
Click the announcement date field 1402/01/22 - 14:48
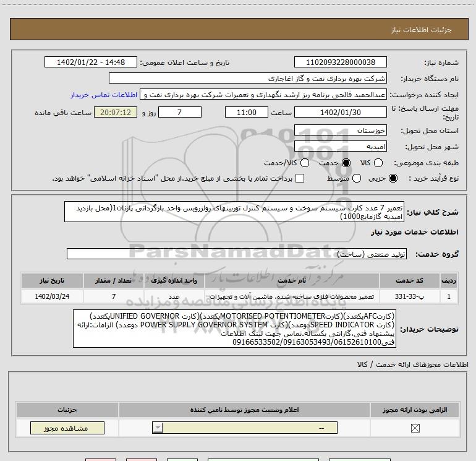(x=91, y=62)
